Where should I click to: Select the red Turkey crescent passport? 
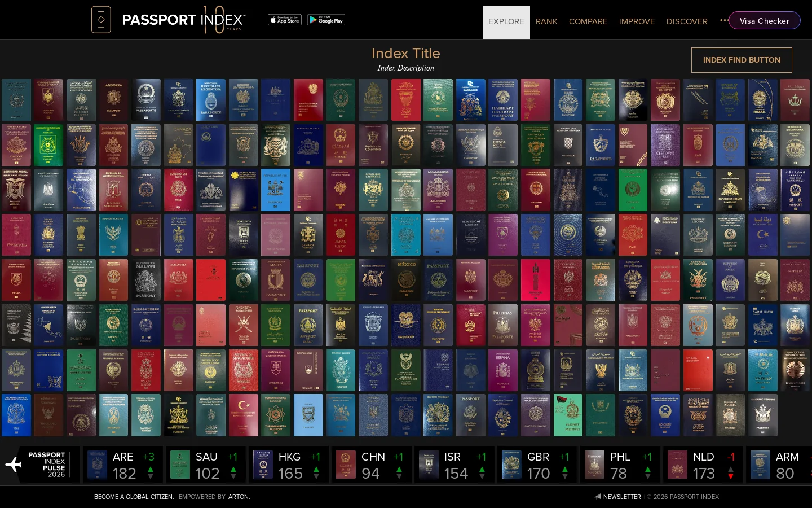244,415
